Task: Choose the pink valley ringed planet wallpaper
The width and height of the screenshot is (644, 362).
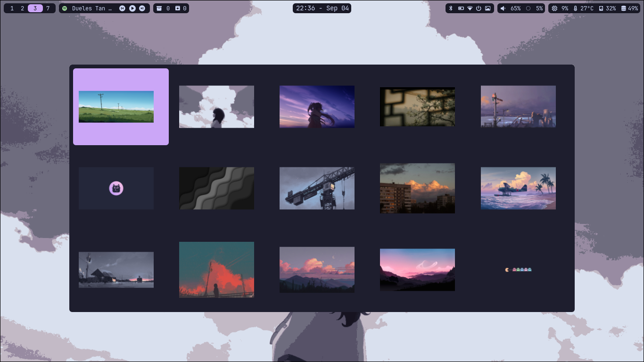Action: coord(417,270)
